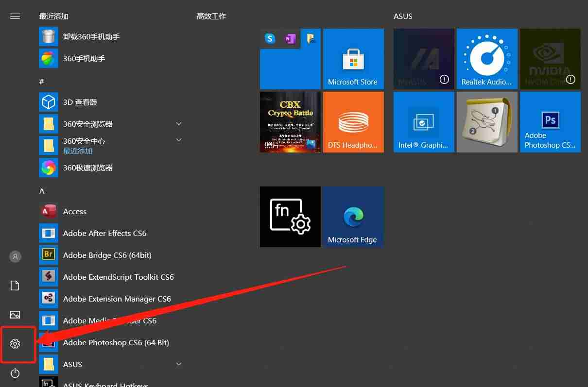Open Realtek Audio Console tile

point(487,59)
